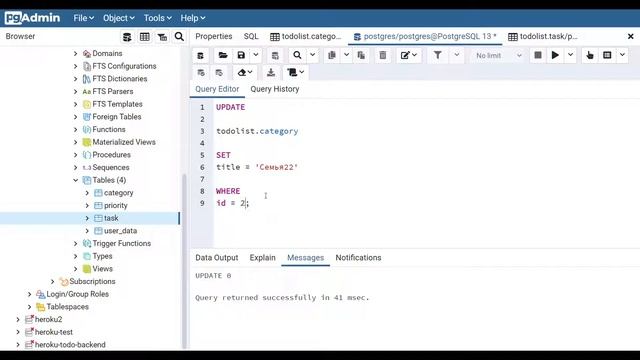
Task: Select the Query Editor tab
Action: point(217,89)
